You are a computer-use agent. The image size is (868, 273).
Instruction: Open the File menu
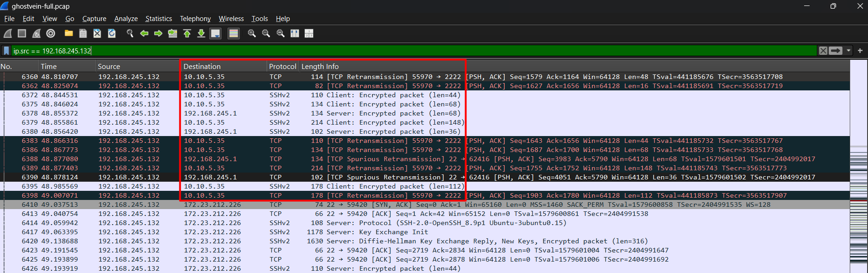[9, 19]
